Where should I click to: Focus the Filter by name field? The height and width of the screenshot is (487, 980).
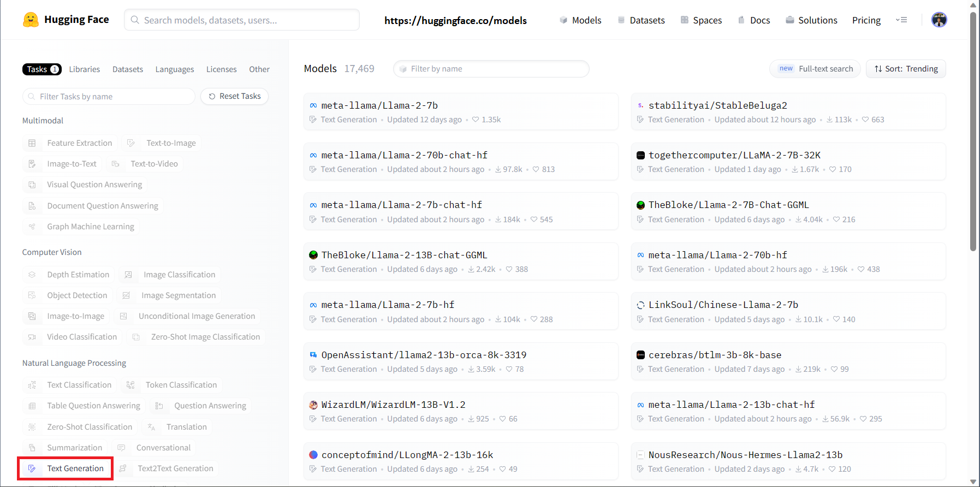point(491,69)
